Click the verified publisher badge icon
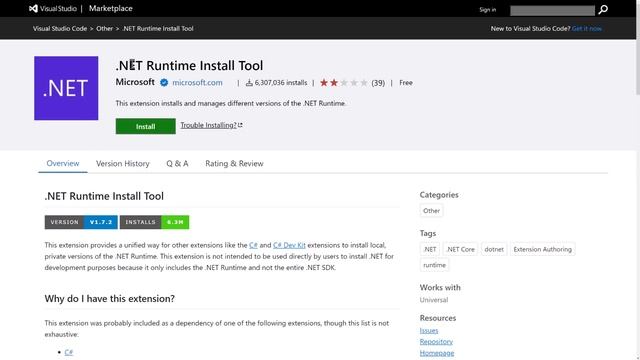Viewport: 640px width, 360px height. click(x=164, y=83)
